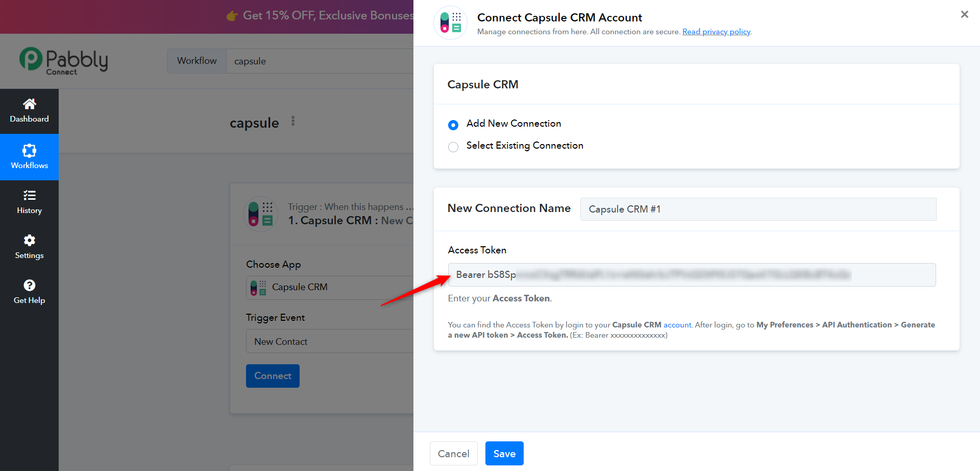The image size is (980, 471).
Task: Open the Read privacy policy link
Action: (716, 32)
